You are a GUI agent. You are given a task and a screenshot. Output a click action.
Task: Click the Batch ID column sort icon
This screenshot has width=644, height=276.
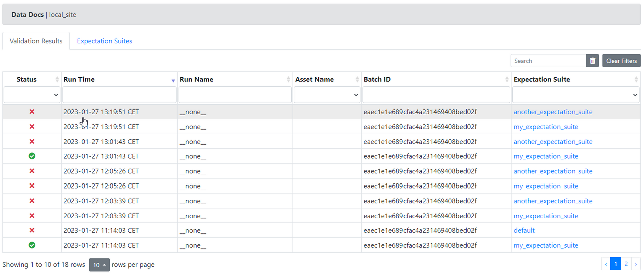click(507, 80)
